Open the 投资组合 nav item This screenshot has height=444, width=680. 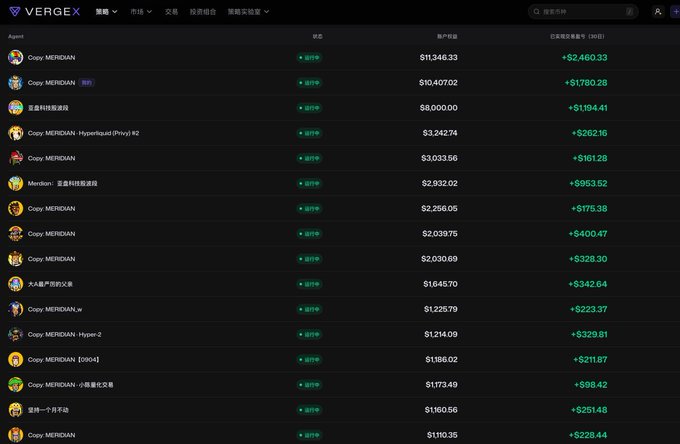(203, 12)
